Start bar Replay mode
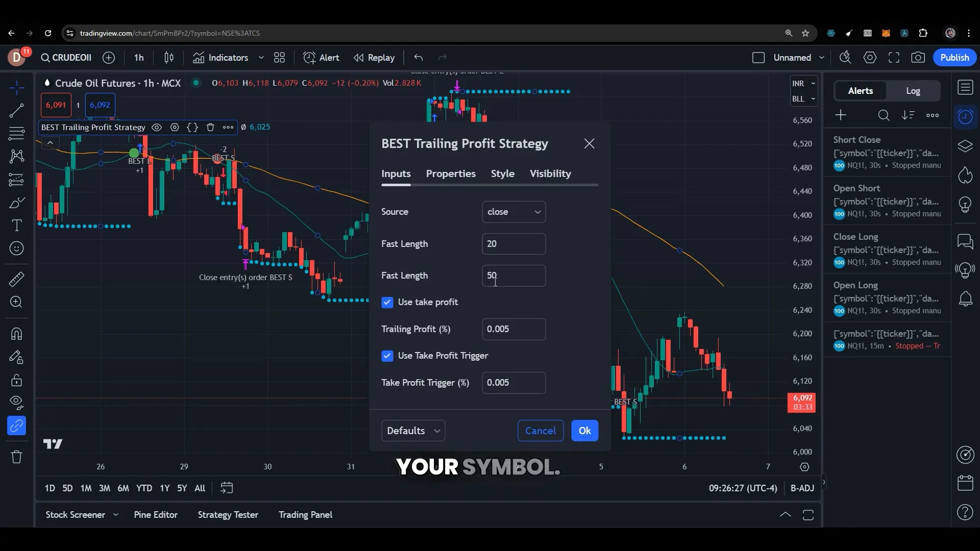This screenshot has height=551, width=980. pyautogui.click(x=374, y=58)
